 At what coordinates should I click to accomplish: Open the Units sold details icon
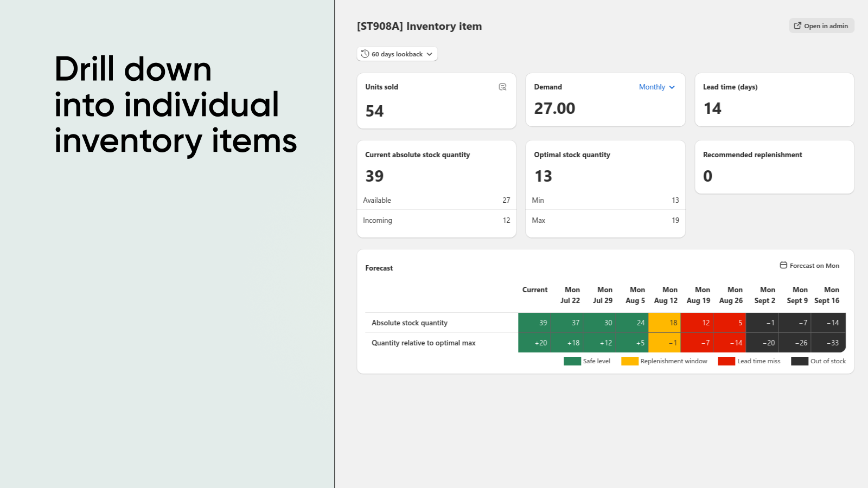point(502,87)
